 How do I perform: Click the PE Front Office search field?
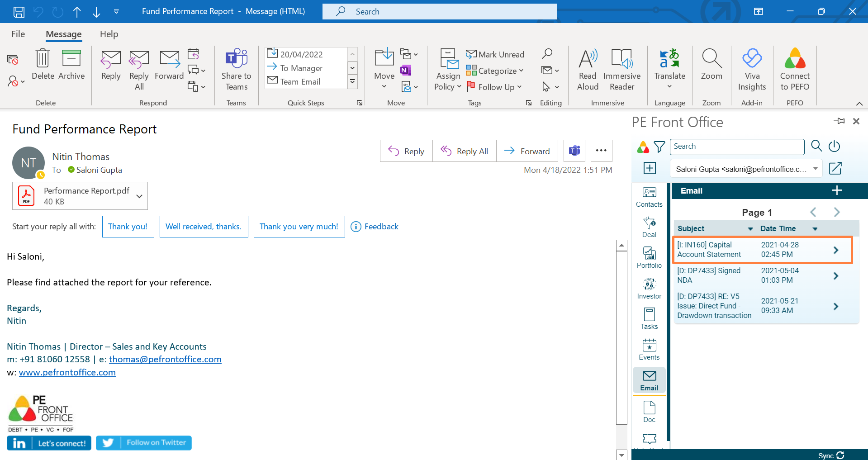click(x=737, y=147)
